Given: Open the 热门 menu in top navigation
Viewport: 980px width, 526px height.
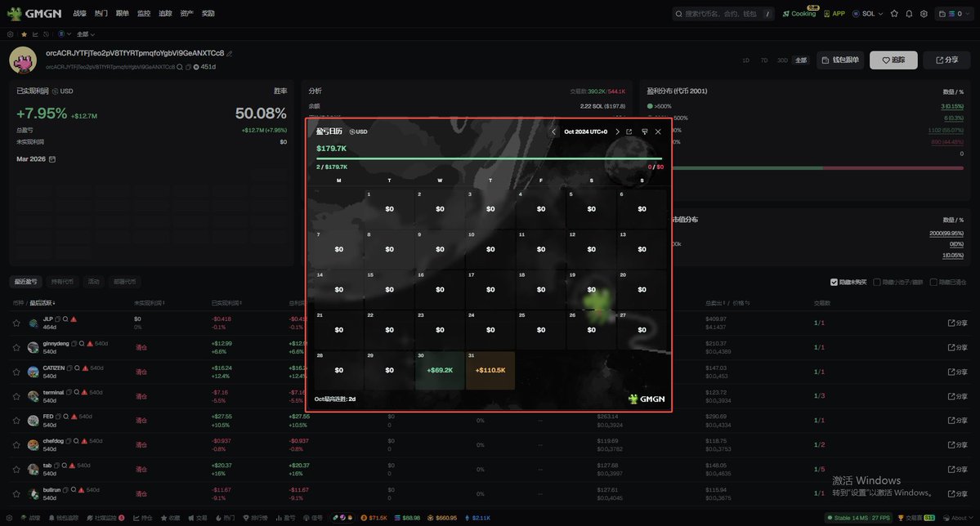Looking at the screenshot, I should (x=101, y=13).
